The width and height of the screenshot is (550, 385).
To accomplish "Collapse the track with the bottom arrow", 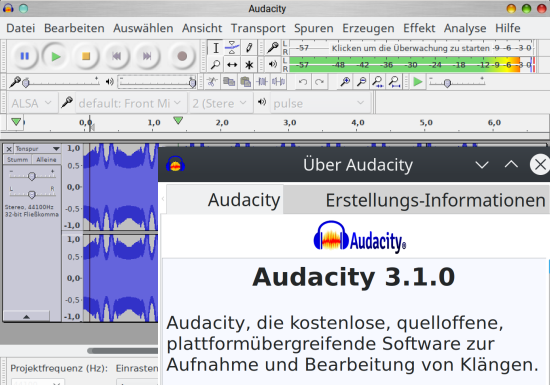I will click(26, 317).
